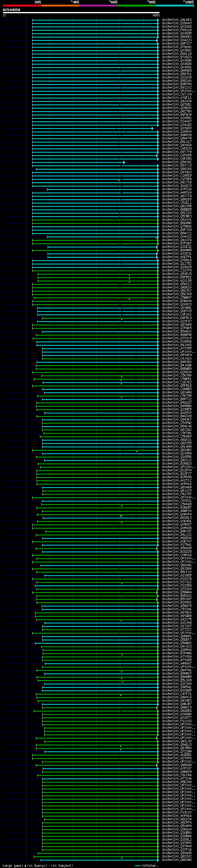Select the UniRef100_A9UKE0 entry

177,37
